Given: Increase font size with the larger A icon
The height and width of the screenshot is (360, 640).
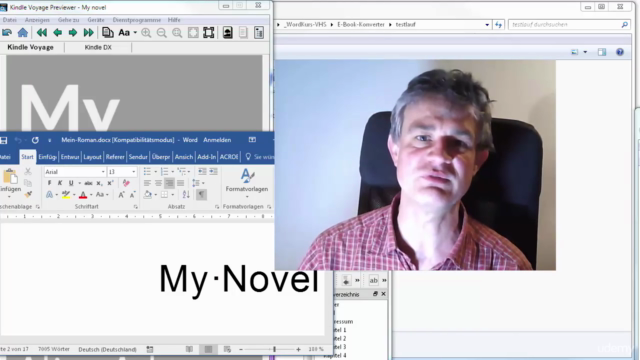Looking at the screenshot, I should [x=121, y=195].
